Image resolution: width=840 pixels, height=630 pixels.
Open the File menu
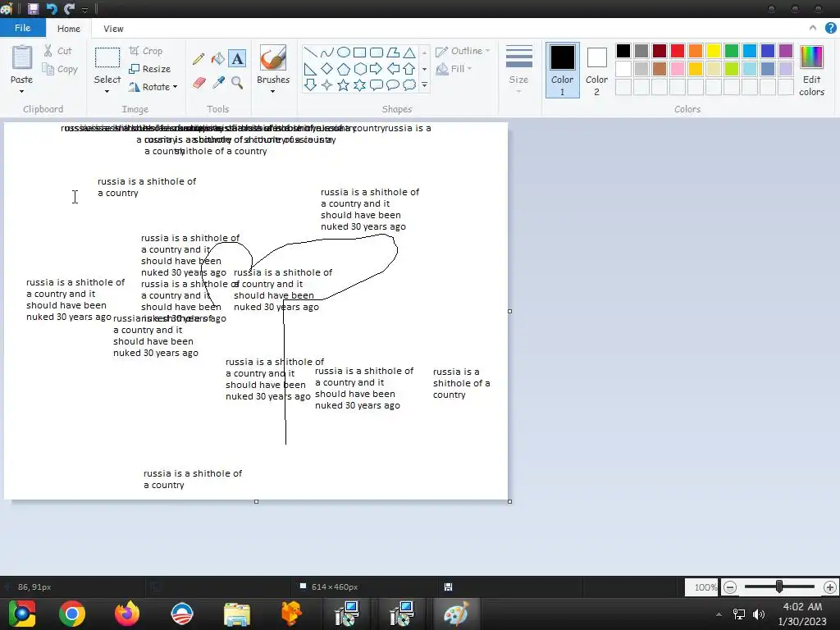(22, 28)
